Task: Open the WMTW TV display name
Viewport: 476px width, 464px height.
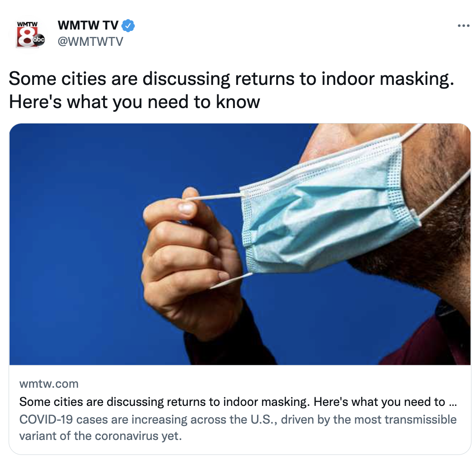Action: coord(88,25)
